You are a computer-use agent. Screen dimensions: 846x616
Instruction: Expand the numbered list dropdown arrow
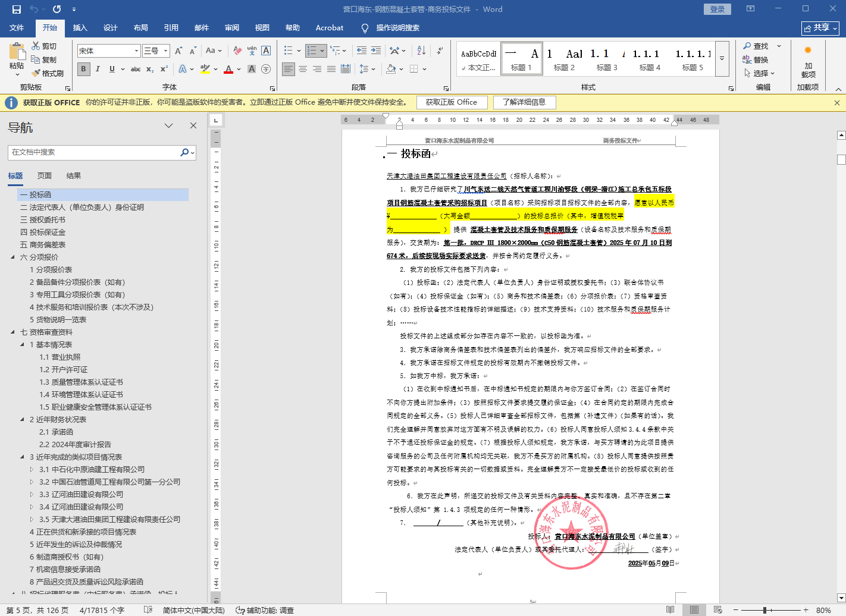pos(322,51)
